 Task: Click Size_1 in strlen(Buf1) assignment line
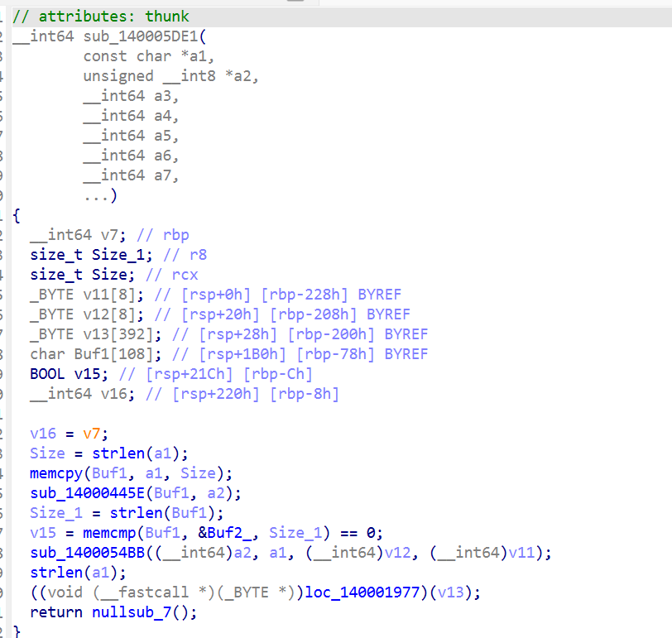click(55, 513)
